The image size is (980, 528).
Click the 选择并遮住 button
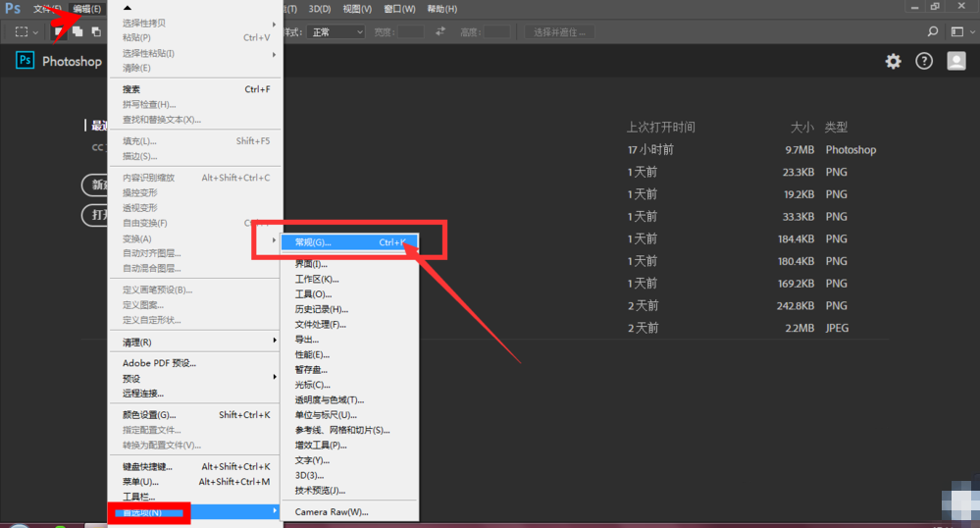click(560, 31)
